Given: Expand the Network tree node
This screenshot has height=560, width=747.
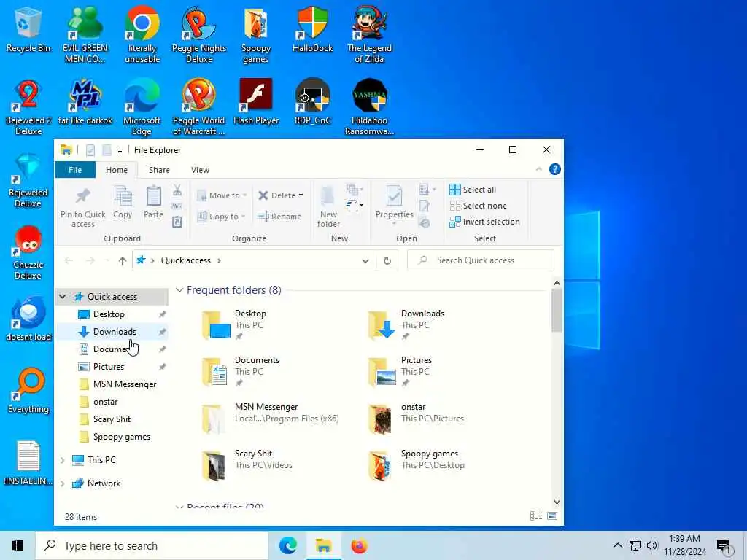Looking at the screenshot, I should (63, 483).
